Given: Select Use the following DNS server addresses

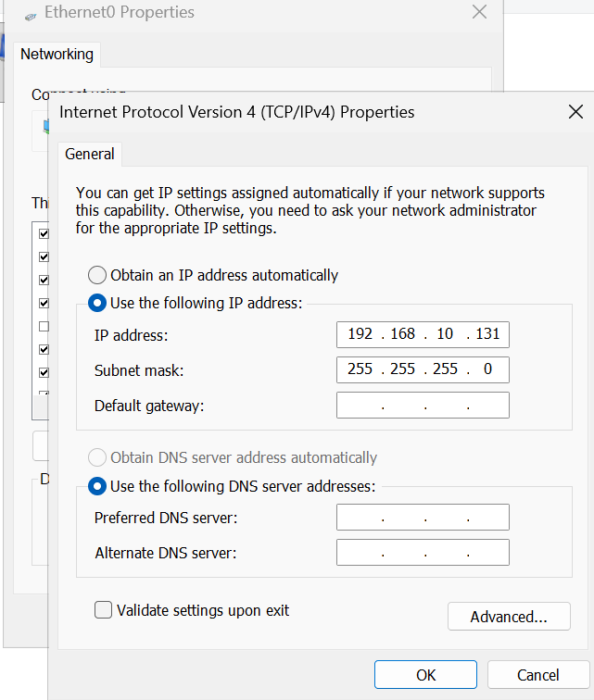Looking at the screenshot, I should [x=97, y=485].
